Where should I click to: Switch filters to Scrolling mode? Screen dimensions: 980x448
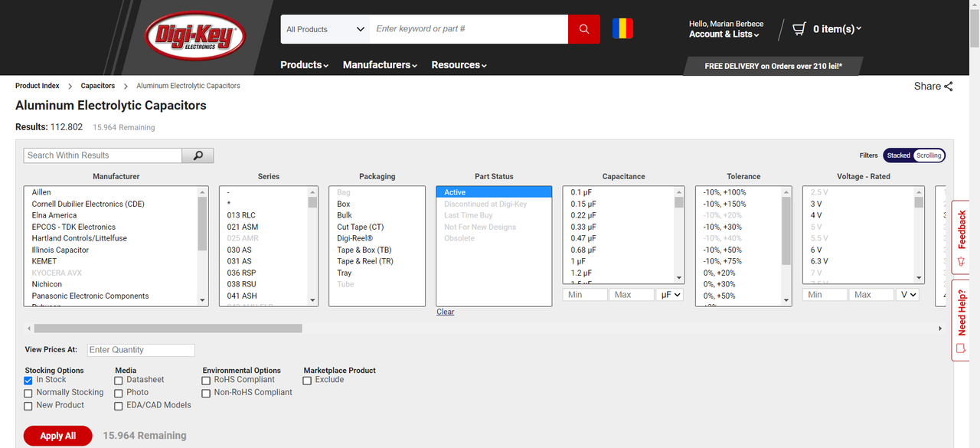929,155
